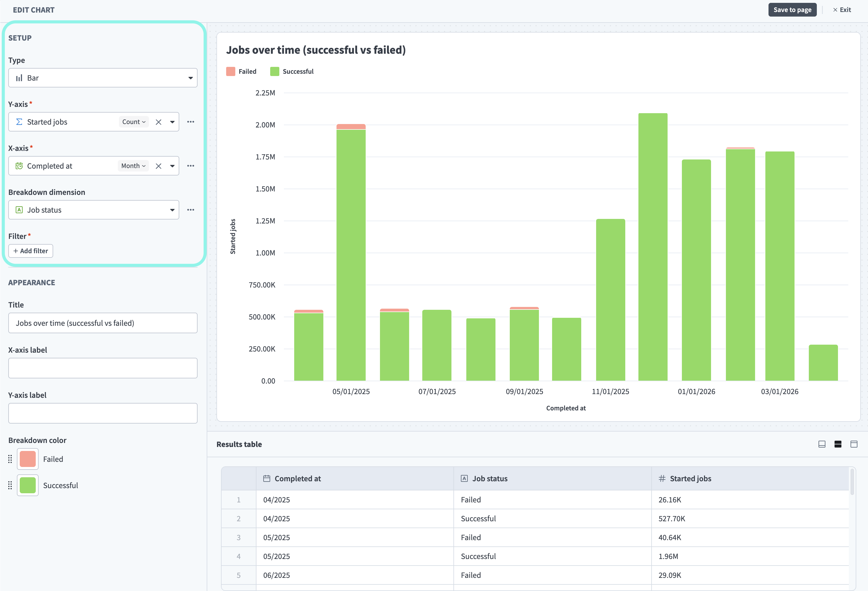Screen dimensions: 868x591
Task: Clear the Completed at X-axis selection
Action: coord(158,166)
